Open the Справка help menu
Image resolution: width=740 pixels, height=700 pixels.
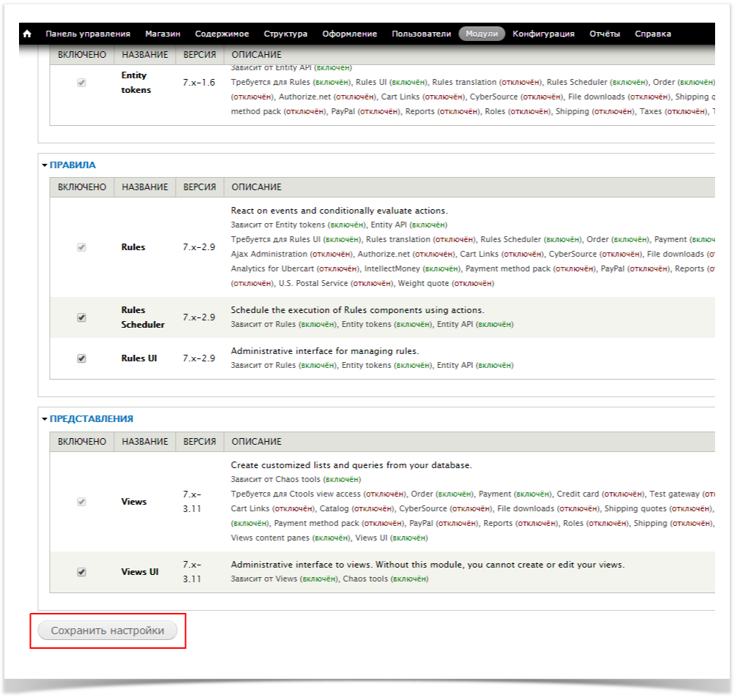(652, 34)
